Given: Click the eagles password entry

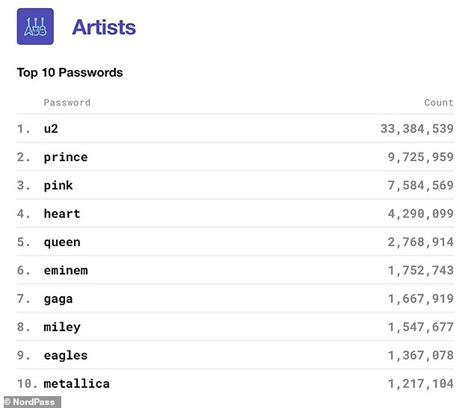Looking at the screenshot, I should (66, 356).
